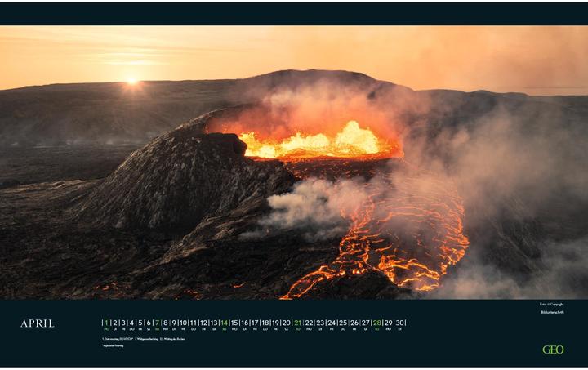Select green Sunday date 7
This screenshot has width=588, height=370.
click(157, 323)
